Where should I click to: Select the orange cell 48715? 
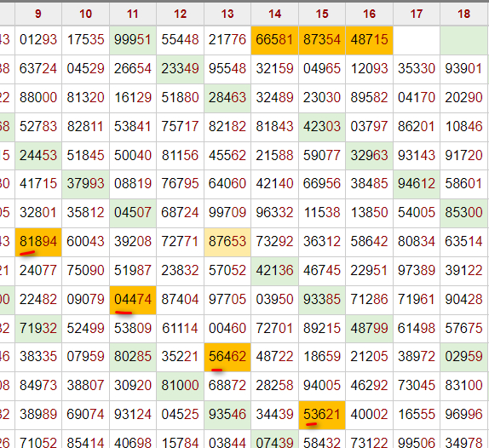coord(369,40)
